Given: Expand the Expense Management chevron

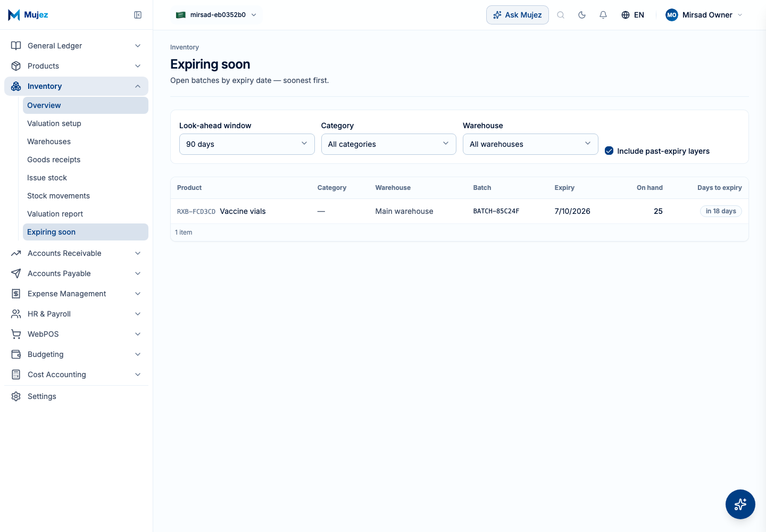Looking at the screenshot, I should point(138,294).
